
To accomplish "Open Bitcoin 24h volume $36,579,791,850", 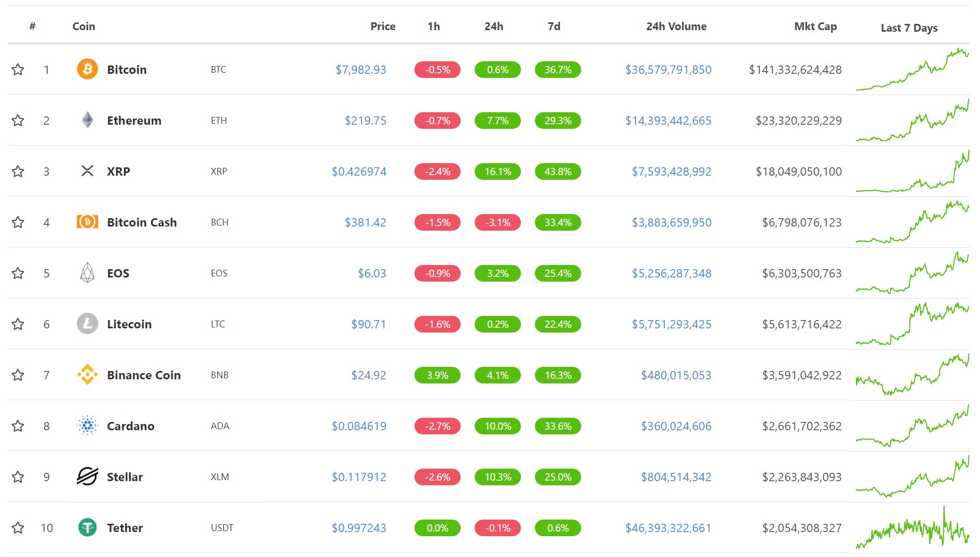I will click(668, 69).
